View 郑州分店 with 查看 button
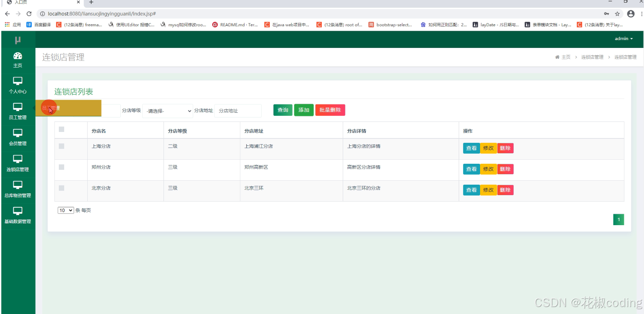Viewport: 644px width, 314px height. [471, 169]
